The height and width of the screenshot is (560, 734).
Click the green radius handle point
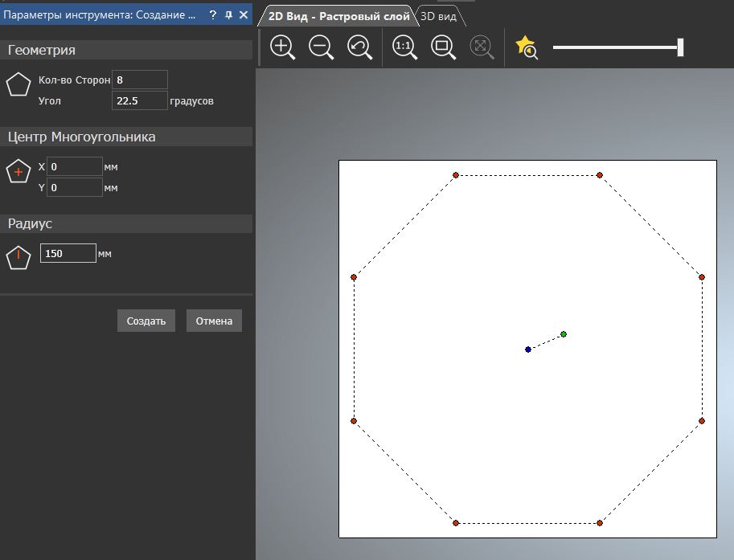click(x=564, y=334)
